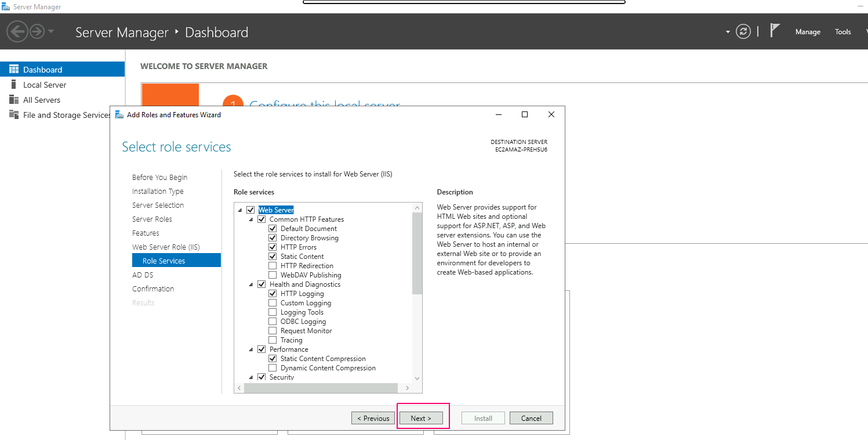Click the refresh icon in header
Screen dimensions: 868x440
coord(743,31)
